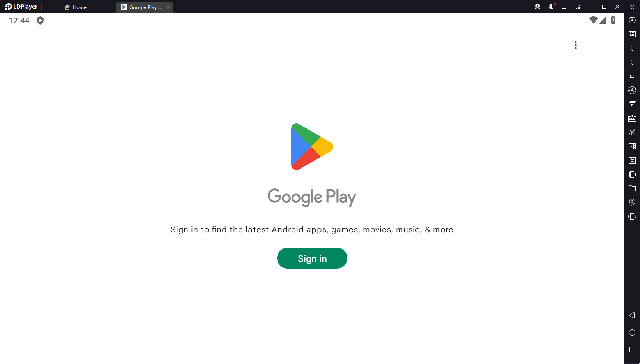Click the Wi-Fi signal status icon
The height and width of the screenshot is (364, 640).
tap(594, 20)
